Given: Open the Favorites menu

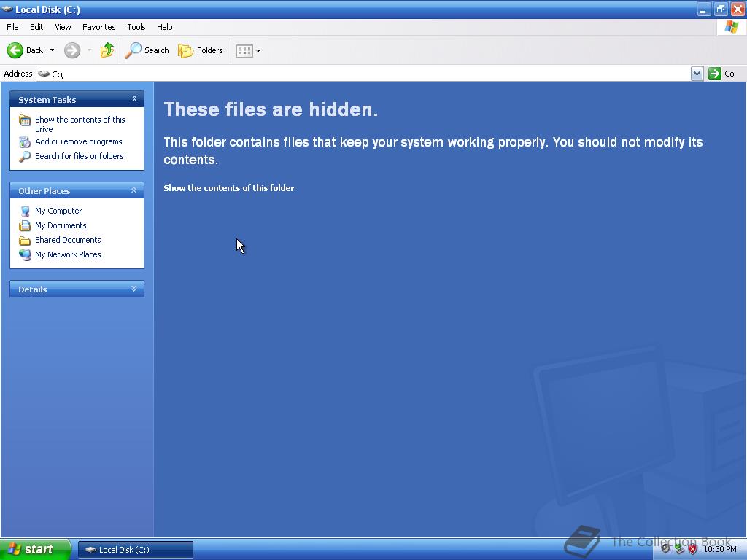Looking at the screenshot, I should 98,27.
